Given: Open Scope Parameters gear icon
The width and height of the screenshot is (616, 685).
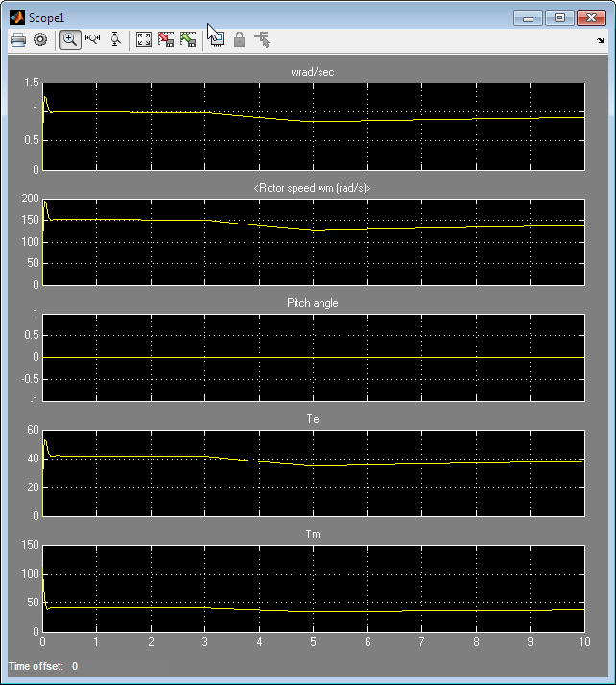Looking at the screenshot, I should (40, 39).
